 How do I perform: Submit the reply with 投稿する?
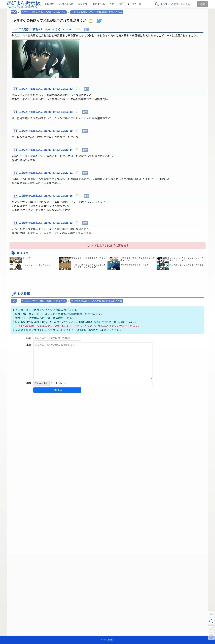tap(57, 390)
